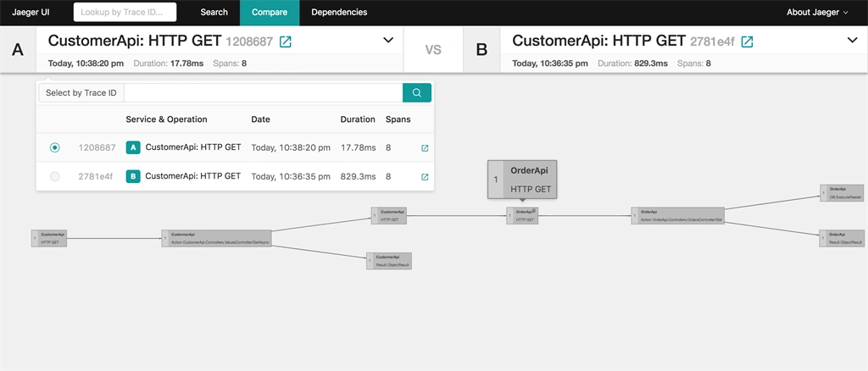Click the teal search magnifier button
The height and width of the screenshot is (371, 868).
417,93
